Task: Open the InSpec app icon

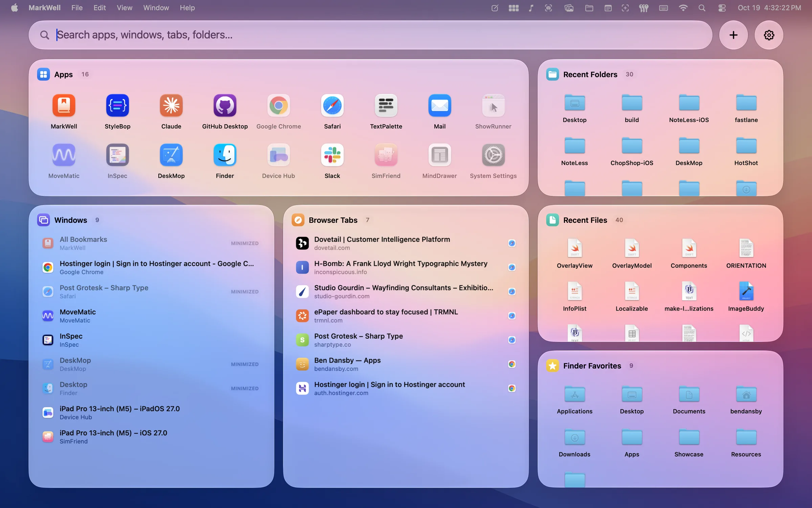Action: coord(117,155)
